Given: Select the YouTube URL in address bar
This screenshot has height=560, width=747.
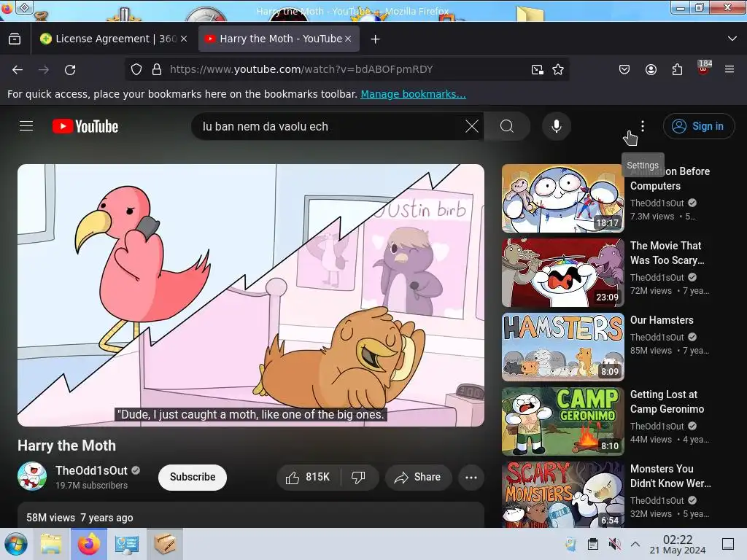Looking at the screenshot, I should click(x=301, y=69).
